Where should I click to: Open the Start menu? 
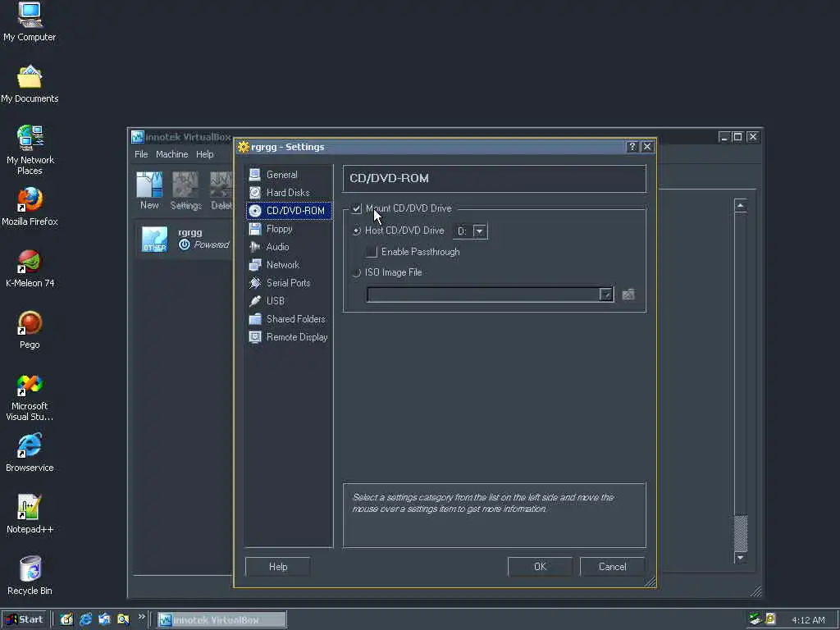(25, 619)
